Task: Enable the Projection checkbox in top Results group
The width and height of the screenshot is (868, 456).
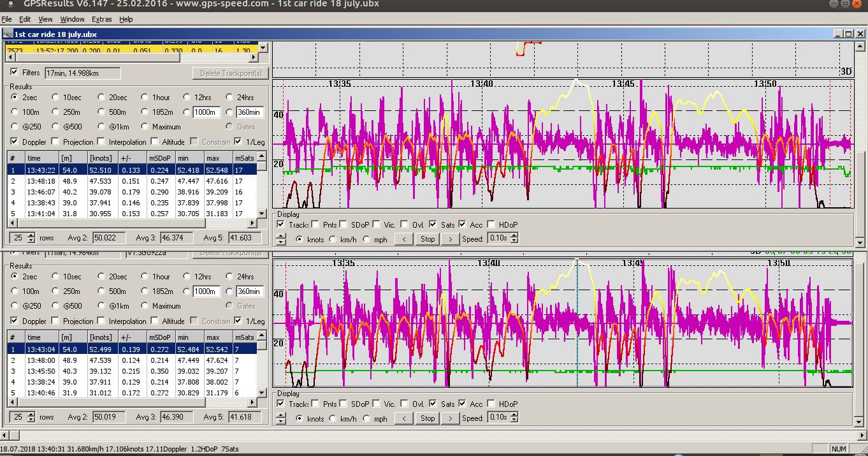Action: (x=55, y=142)
